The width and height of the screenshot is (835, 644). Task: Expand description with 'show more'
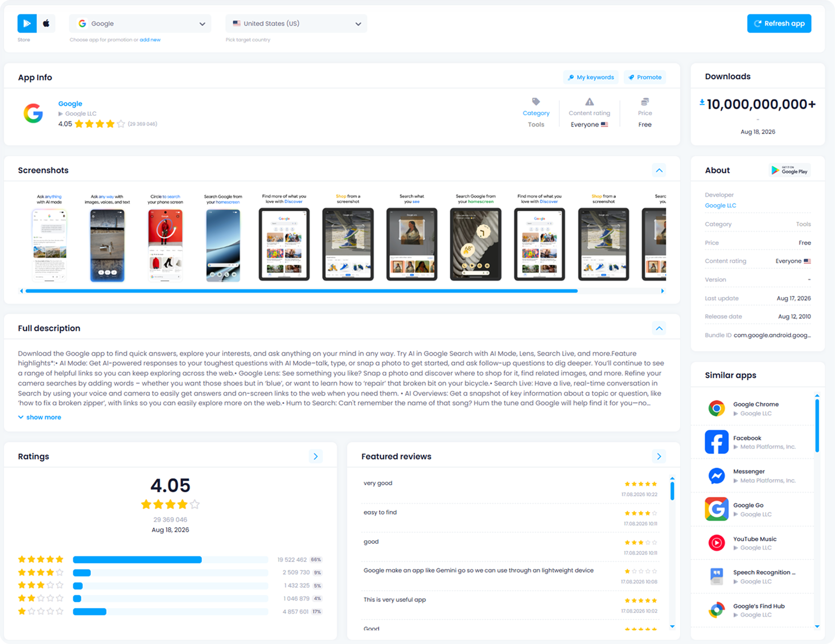[x=40, y=418]
